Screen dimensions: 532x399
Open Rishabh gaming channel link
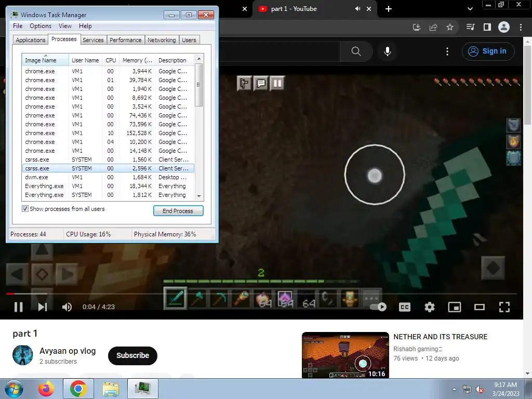coord(417,349)
